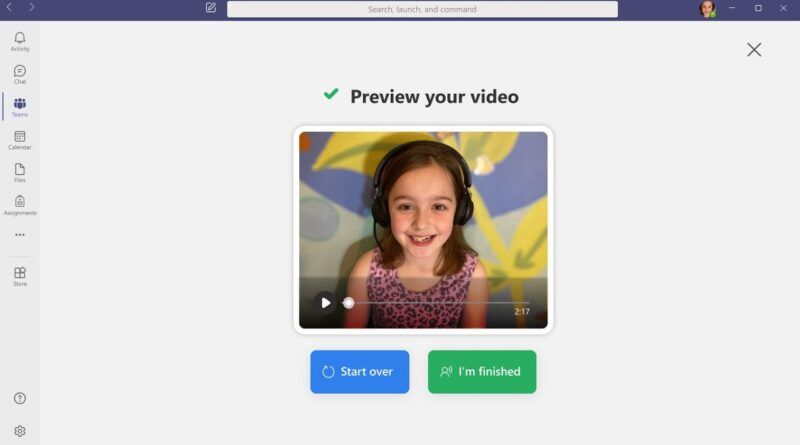
Task: Navigate back with the left arrow
Action: pos(11,7)
